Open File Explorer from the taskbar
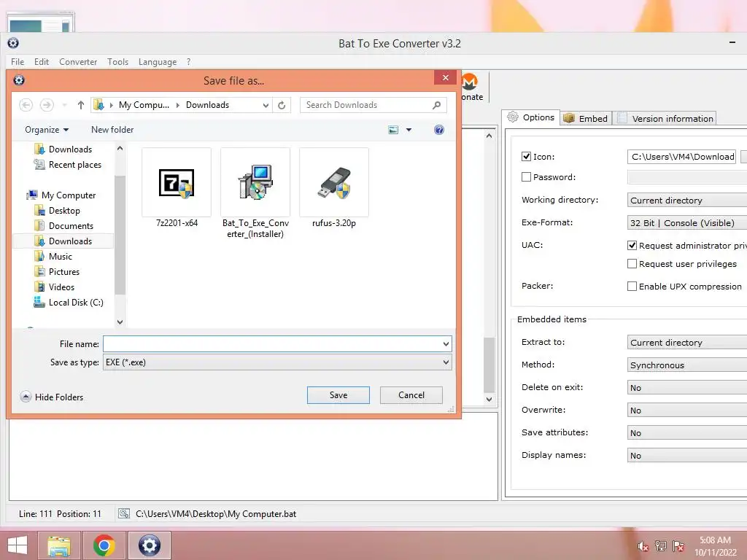 click(x=59, y=545)
